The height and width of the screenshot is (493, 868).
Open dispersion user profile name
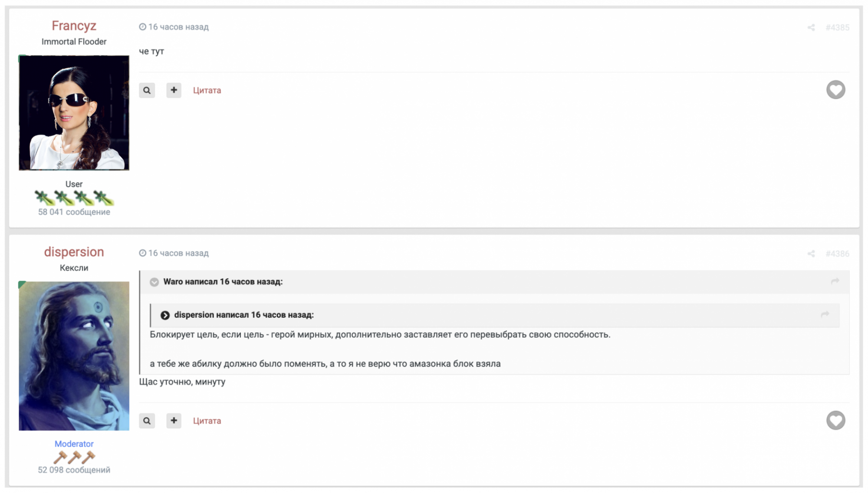(74, 252)
